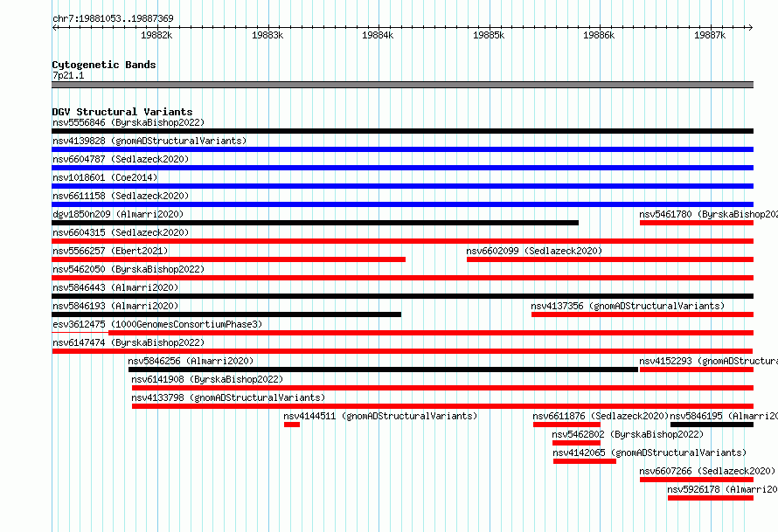
Task: Click nsv6604315 (Sedlazeck2020) label
Action: (121, 232)
